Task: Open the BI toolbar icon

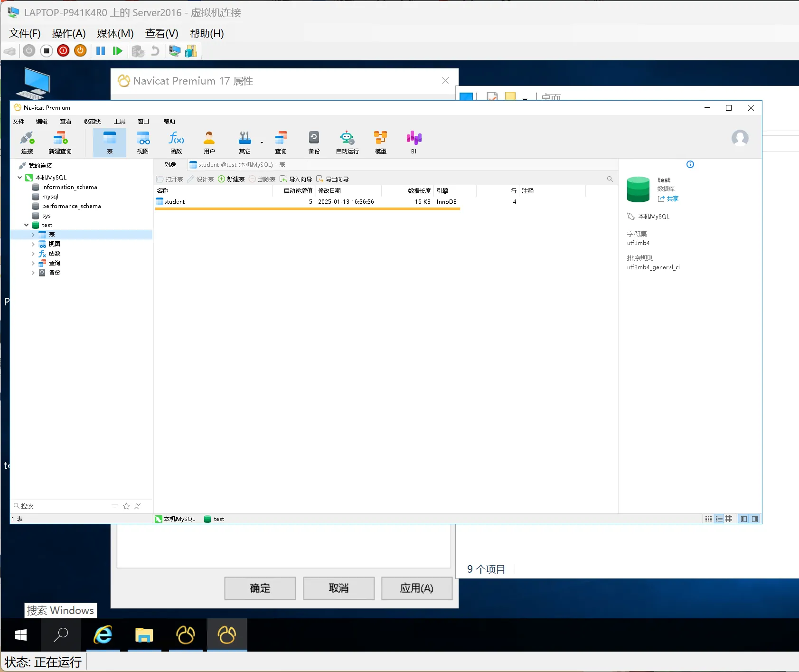Action: [x=414, y=142]
